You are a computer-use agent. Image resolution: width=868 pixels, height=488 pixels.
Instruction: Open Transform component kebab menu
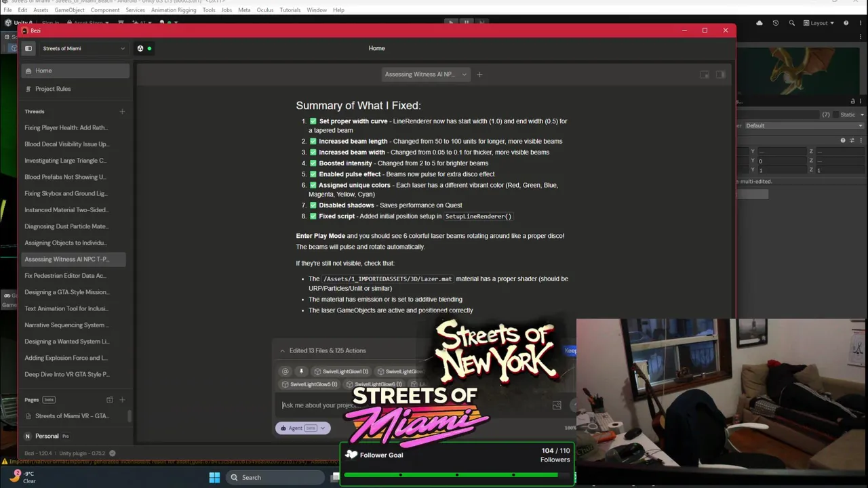coord(860,140)
